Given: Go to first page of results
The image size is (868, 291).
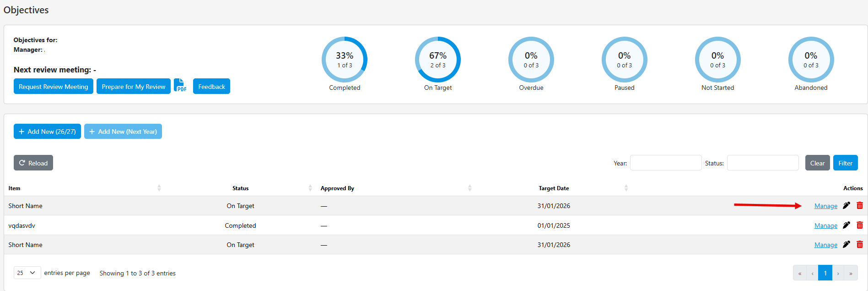Looking at the screenshot, I should 800,273.
